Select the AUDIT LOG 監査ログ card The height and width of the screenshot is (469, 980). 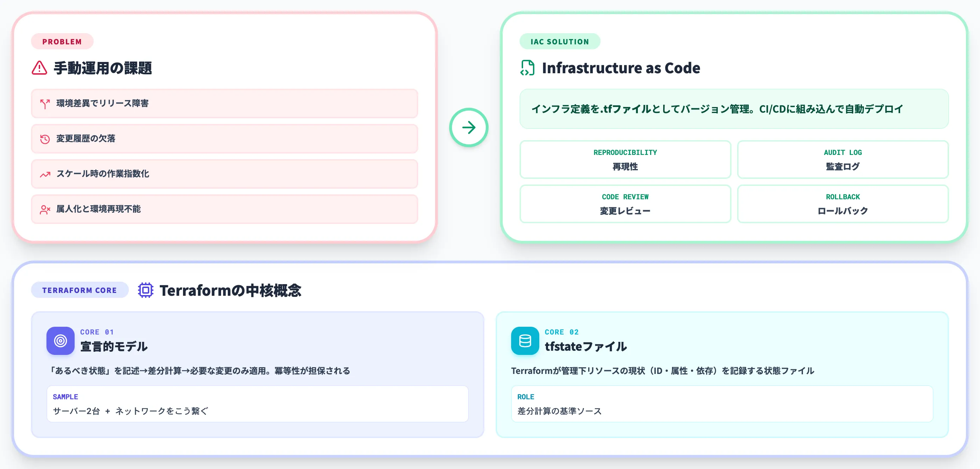[843, 160]
